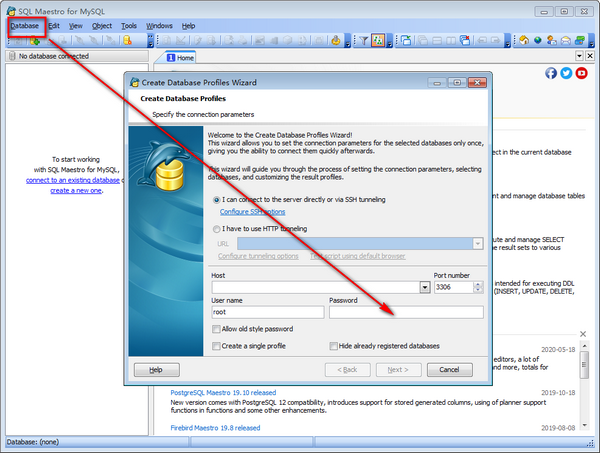Click the highlighted green tree-structure toolbar icon
This screenshot has height=453, width=600.
pos(378,40)
